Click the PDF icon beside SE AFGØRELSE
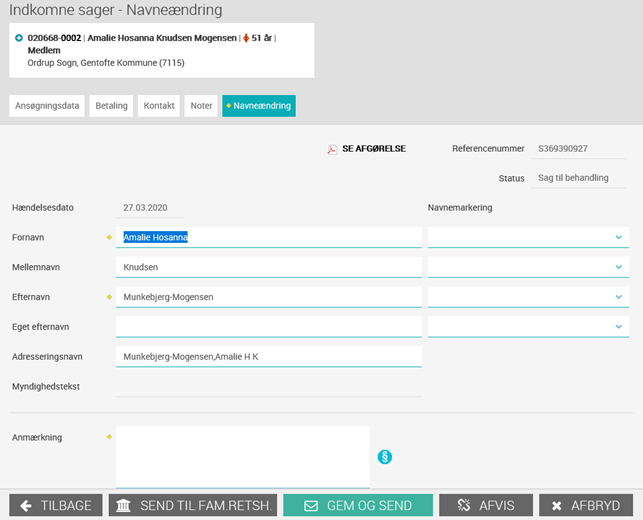 coord(332,149)
